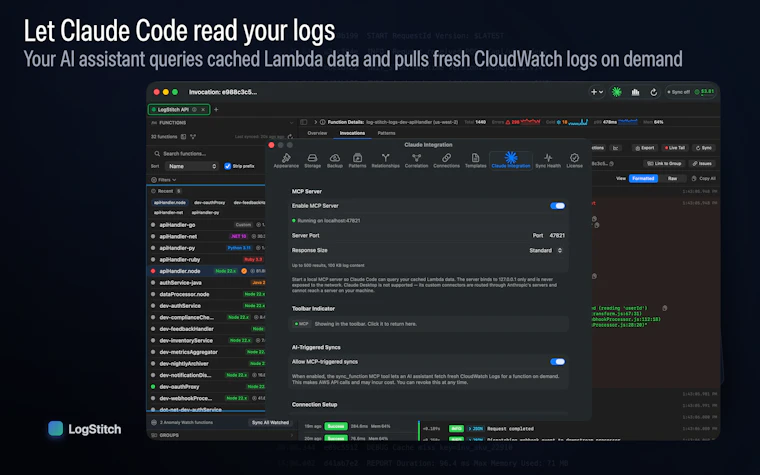Image resolution: width=760 pixels, height=475 pixels.
Task: Click the green Claude MCP toolbar icon
Action: coord(617,92)
